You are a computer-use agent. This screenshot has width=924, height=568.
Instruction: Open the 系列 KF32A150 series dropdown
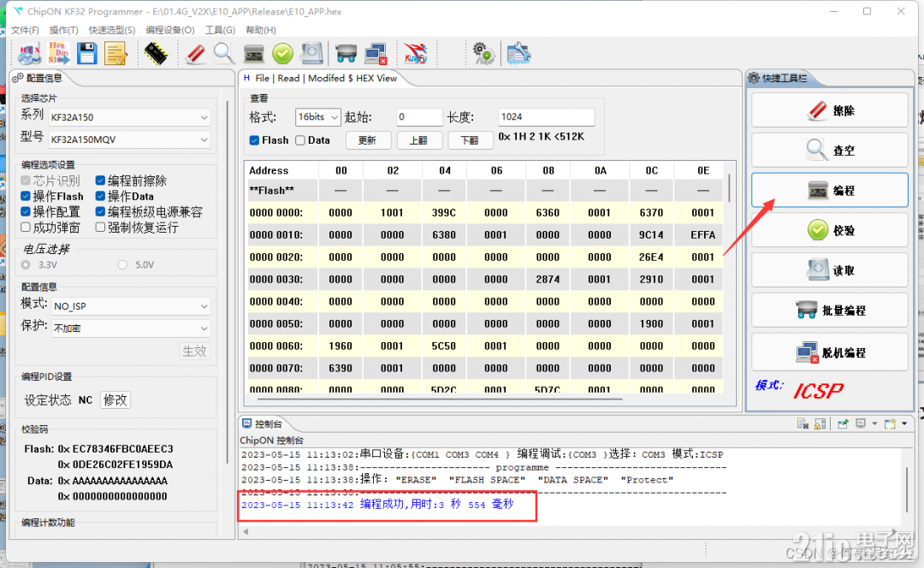(129, 117)
